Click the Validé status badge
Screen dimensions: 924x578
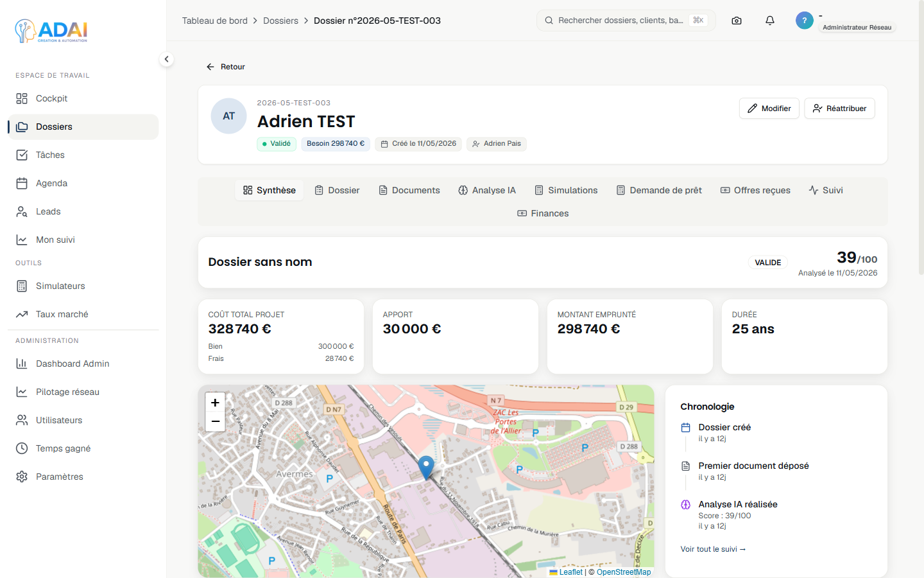(277, 144)
